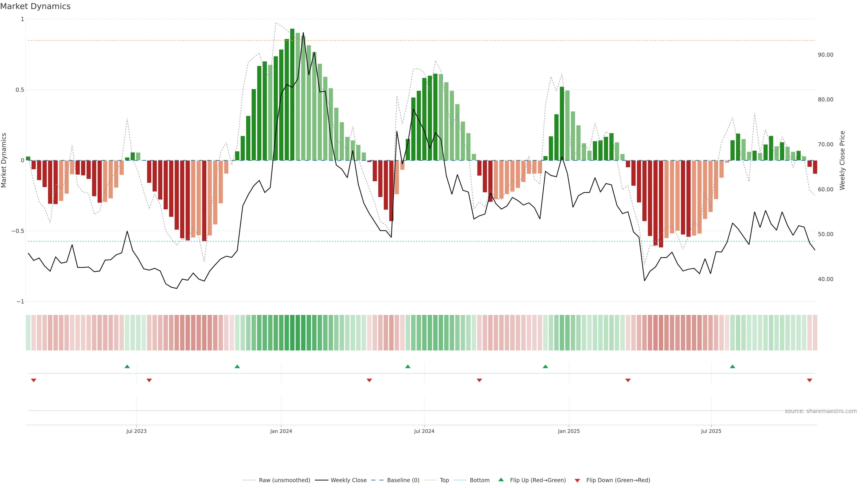The height and width of the screenshot is (488, 868).
Task: Click the rightmost red flip-down triangle marker
Action: pos(809,380)
